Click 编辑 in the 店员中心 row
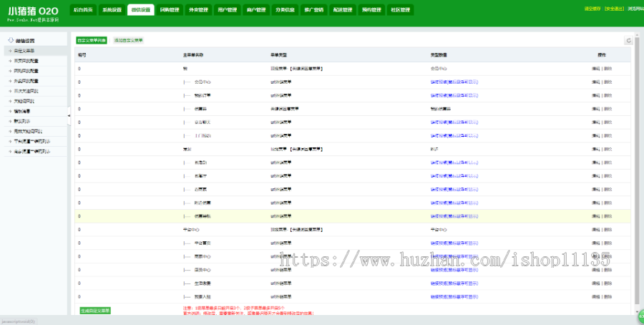The width and height of the screenshot is (644, 325). (x=595, y=270)
